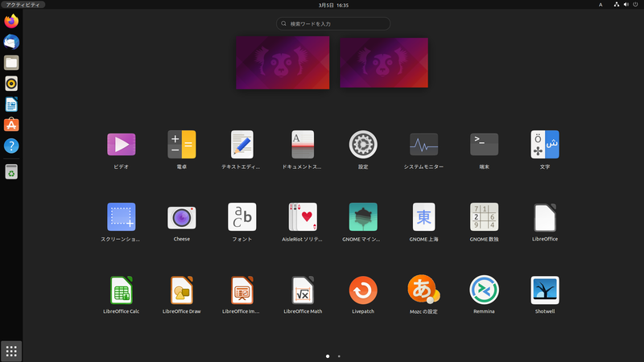
Task: Open the Livepatch app
Action: coord(363,290)
